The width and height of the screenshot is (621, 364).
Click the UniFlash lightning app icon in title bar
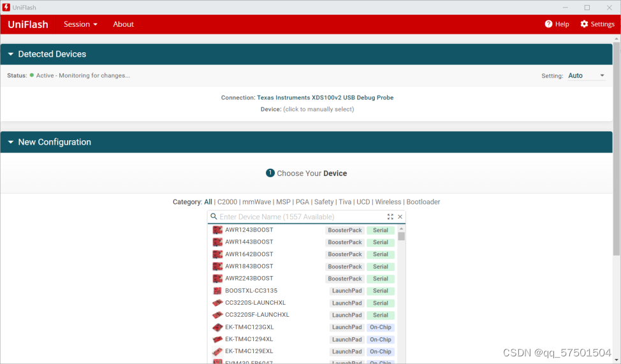(6, 7)
